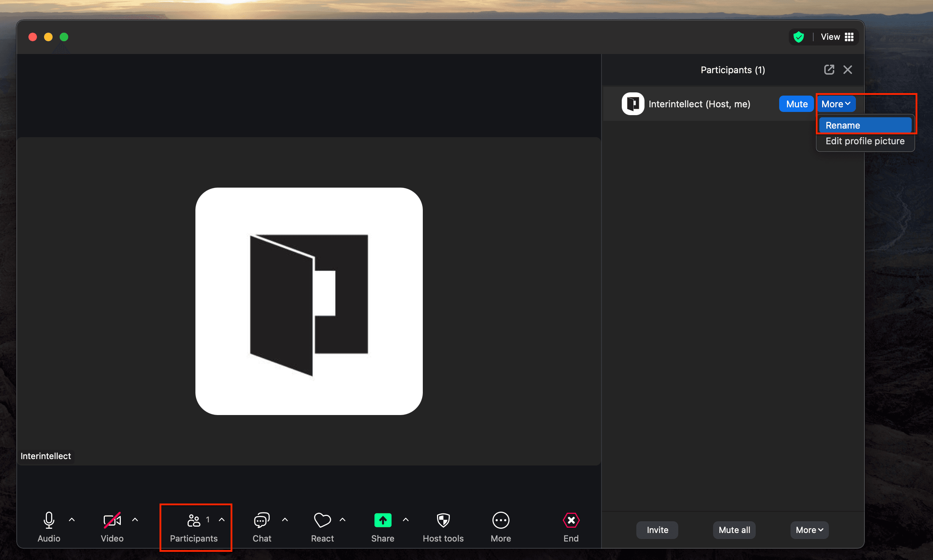The image size is (933, 560).
Task: Click the Invite button
Action: pyautogui.click(x=657, y=530)
